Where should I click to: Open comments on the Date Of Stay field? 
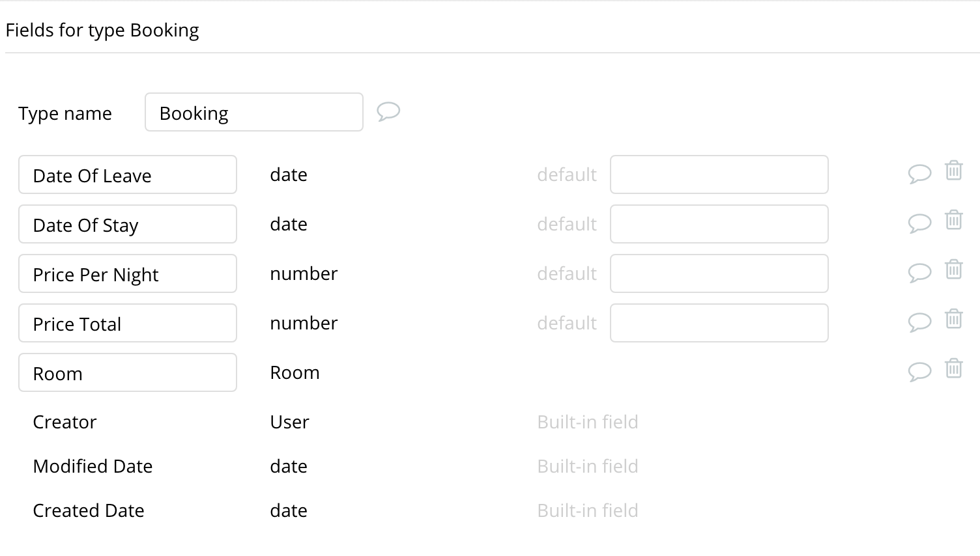920,221
